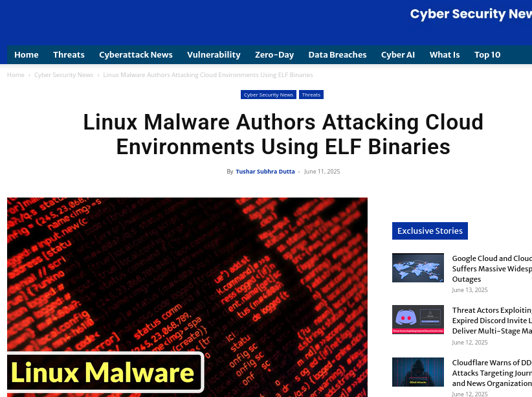The image size is (532, 397).
Task: Click Cyber Security News breadcrumb link
Action: (64, 74)
